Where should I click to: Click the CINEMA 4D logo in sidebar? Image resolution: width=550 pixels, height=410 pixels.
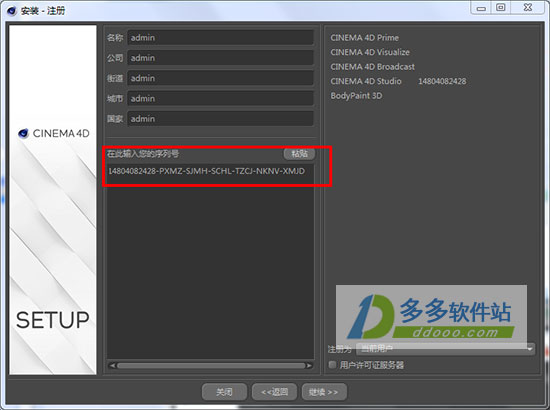coord(54,133)
